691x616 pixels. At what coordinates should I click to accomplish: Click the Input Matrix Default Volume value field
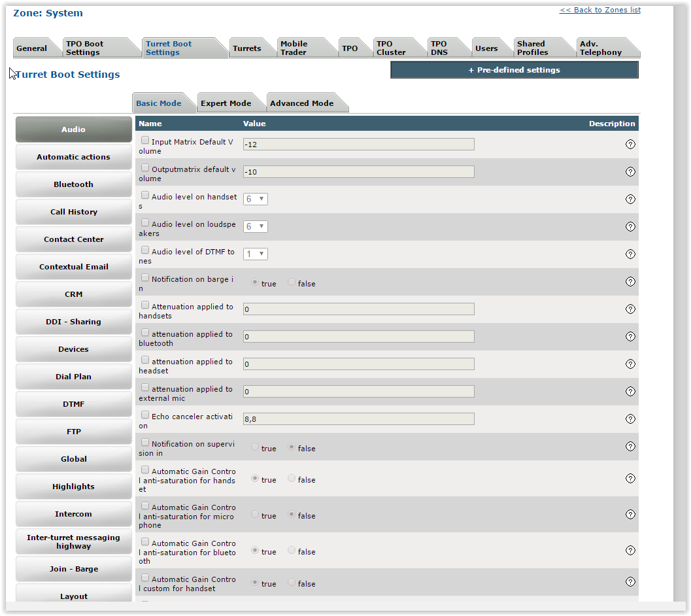358,144
